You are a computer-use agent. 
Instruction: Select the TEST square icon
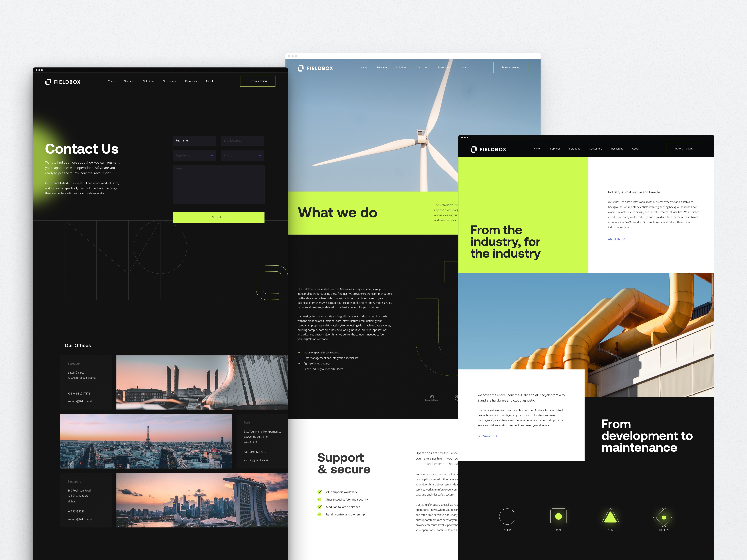[558, 516]
